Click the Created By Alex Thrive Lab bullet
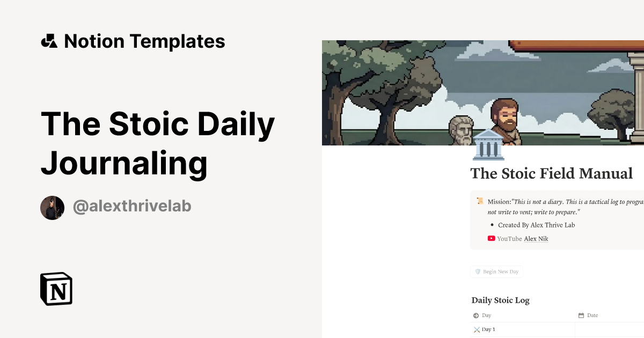 click(536, 225)
